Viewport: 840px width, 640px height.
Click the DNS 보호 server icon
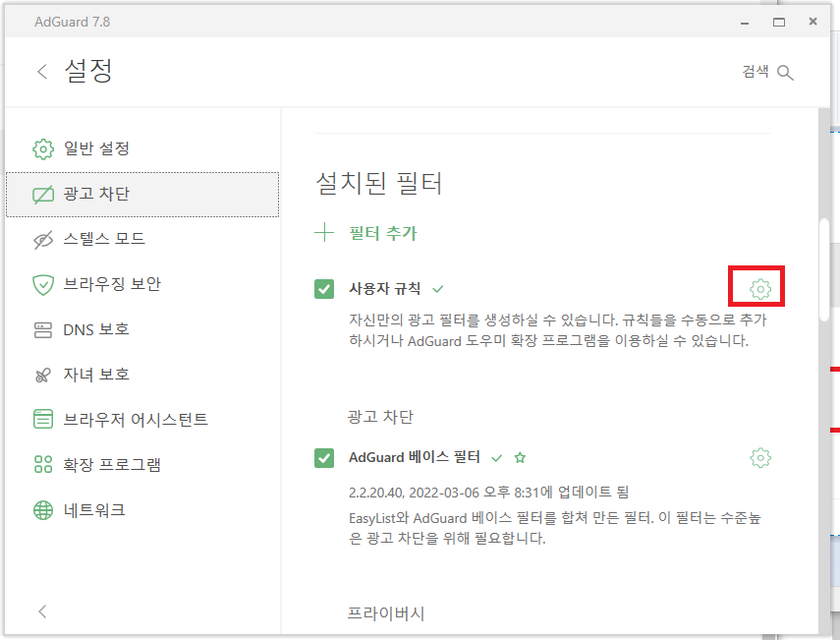(x=43, y=329)
